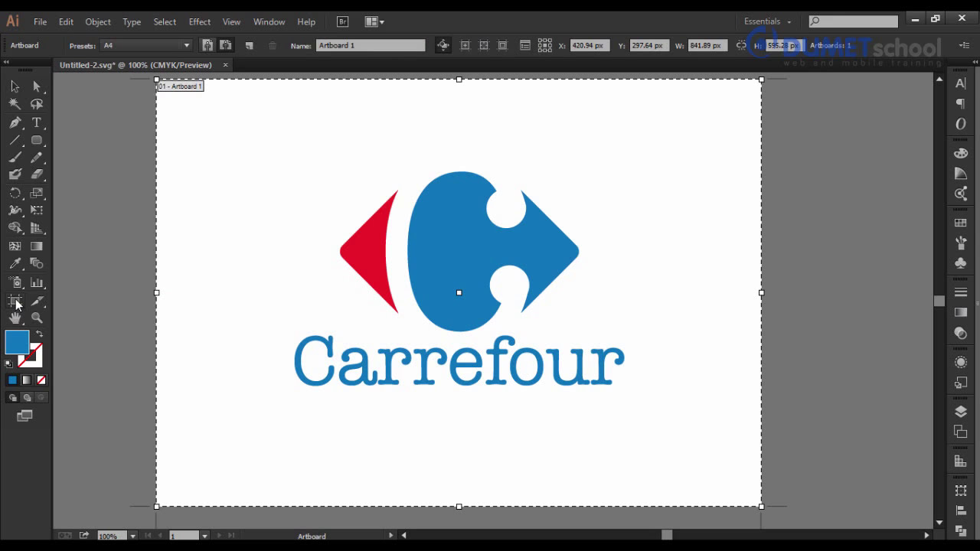980x551 pixels.
Task: Open Artboard Options icon
Action: (525, 46)
